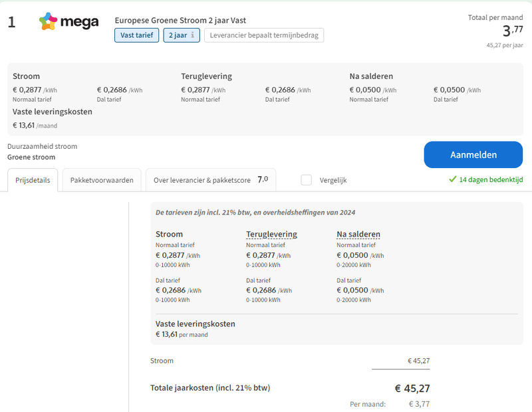532x412 pixels.
Task: Click the Totale jaarkosten amount € 45,27
Action: click(412, 388)
